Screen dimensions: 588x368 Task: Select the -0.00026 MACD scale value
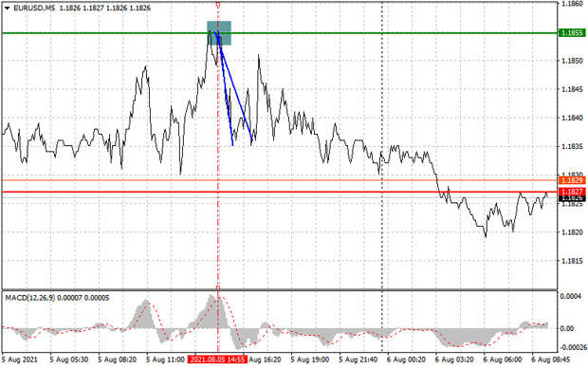point(574,347)
